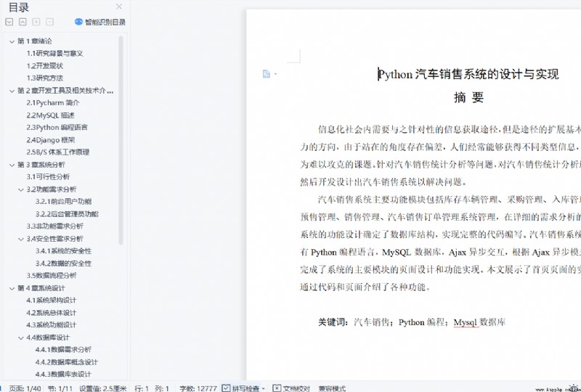Jump to 3.5数据流程分析
This screenshot has width=581, height=392.
click(x=52, y=276)
